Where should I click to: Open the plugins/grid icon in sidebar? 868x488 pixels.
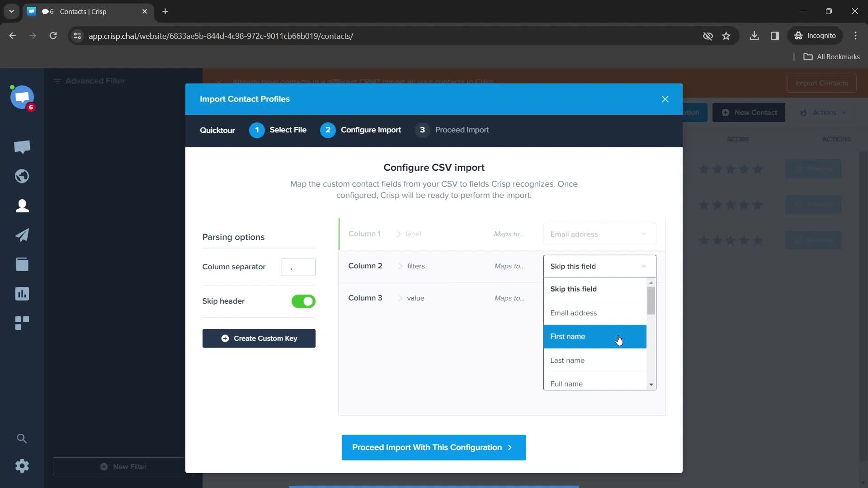tap(22, 322)
